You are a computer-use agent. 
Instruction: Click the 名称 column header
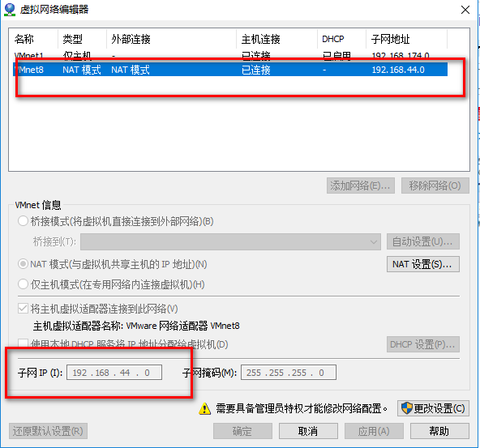click(34, 39)
